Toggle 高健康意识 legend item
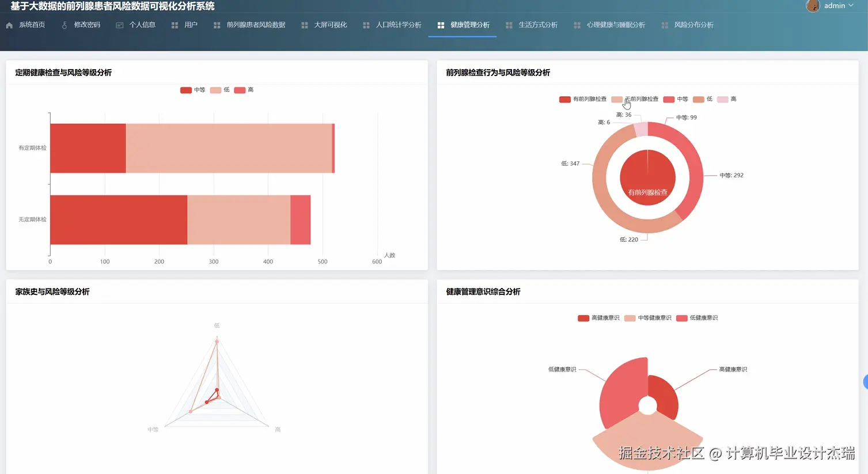This screenshot has width=868, height=474. (598, 318)
